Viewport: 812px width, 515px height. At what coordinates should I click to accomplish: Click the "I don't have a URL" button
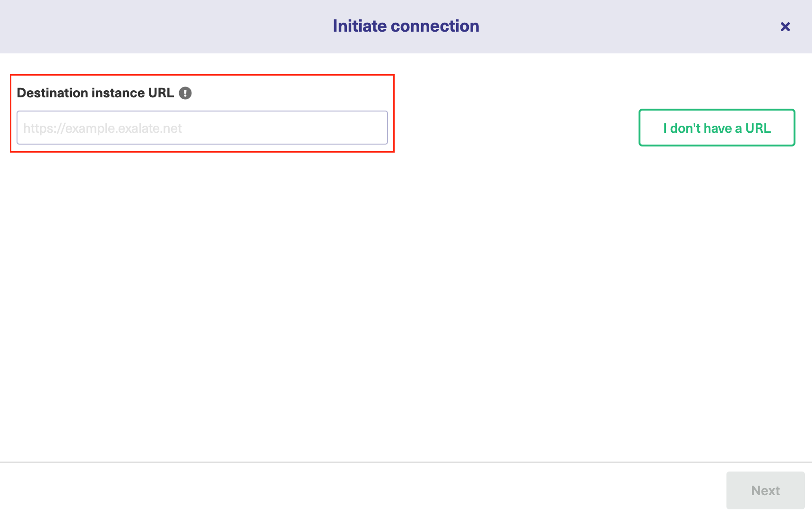[717, 128]
